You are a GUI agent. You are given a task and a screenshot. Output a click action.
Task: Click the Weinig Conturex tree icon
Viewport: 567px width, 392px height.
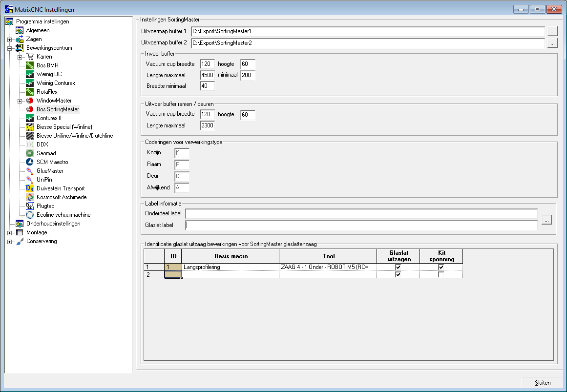click(x=30, y=83)
